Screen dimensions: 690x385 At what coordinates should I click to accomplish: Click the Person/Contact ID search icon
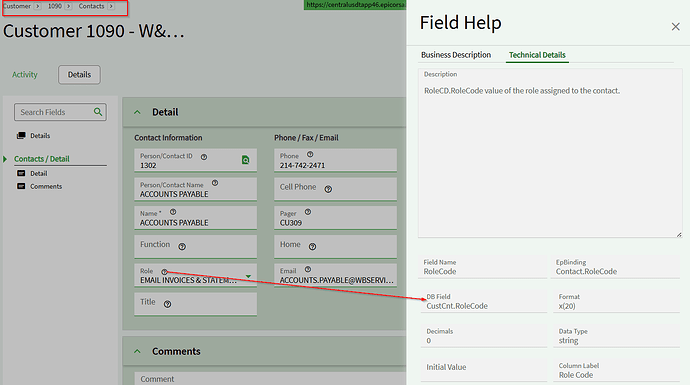point(246,160)
